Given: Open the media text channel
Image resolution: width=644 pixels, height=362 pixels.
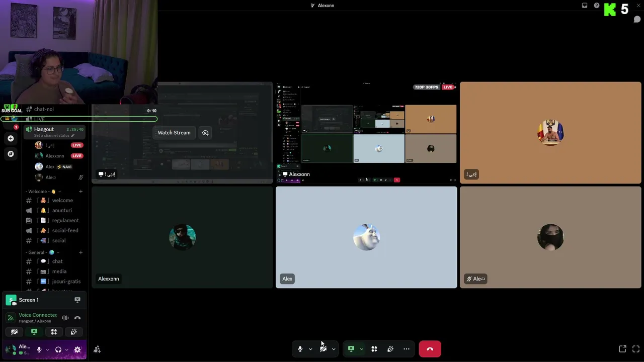Looking at the screenshot, I should 54,271.
